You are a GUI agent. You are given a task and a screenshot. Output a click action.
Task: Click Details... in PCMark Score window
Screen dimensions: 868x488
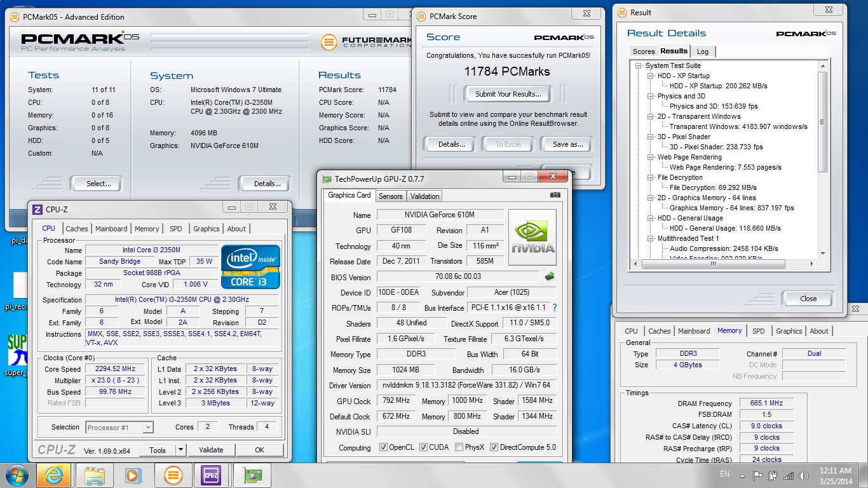click(x=452, y=144)
